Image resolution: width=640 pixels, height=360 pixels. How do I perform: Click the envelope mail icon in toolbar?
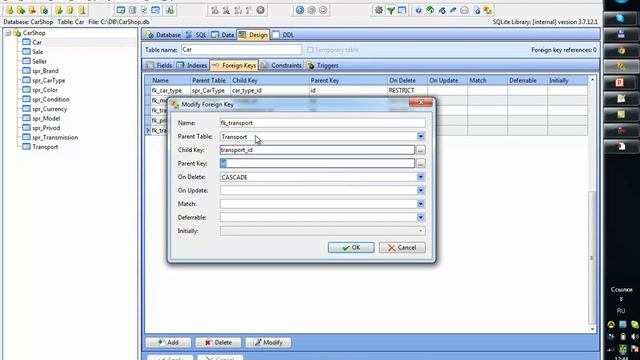pyautogui.click(x=464, y=10)
